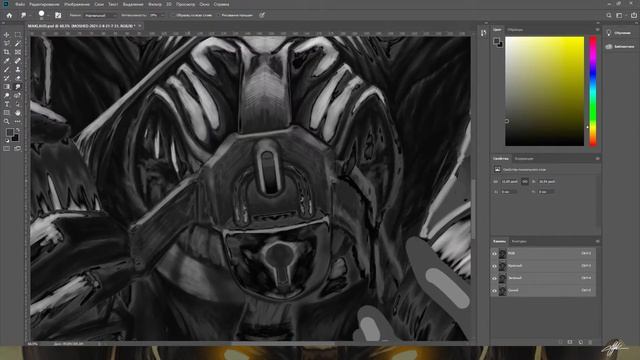Create new channel button
This screenshot has width=640, height=360.
tap(580, 342)
